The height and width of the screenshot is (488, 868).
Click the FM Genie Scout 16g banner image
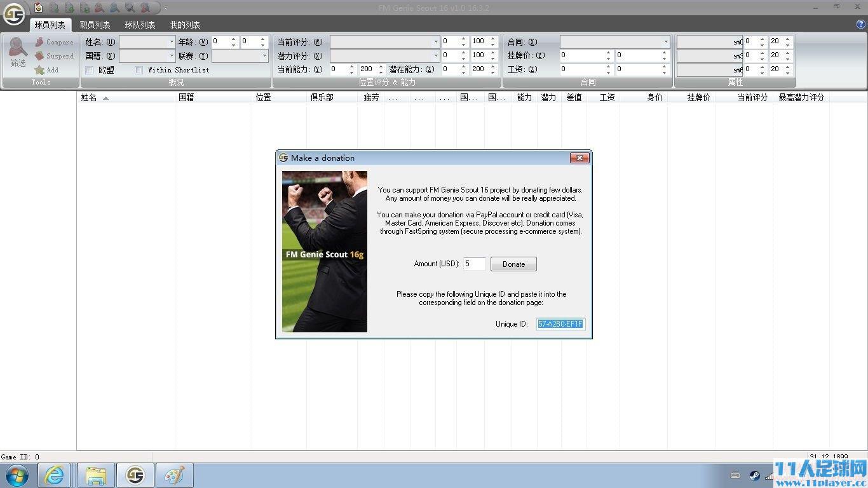point(325,251)
